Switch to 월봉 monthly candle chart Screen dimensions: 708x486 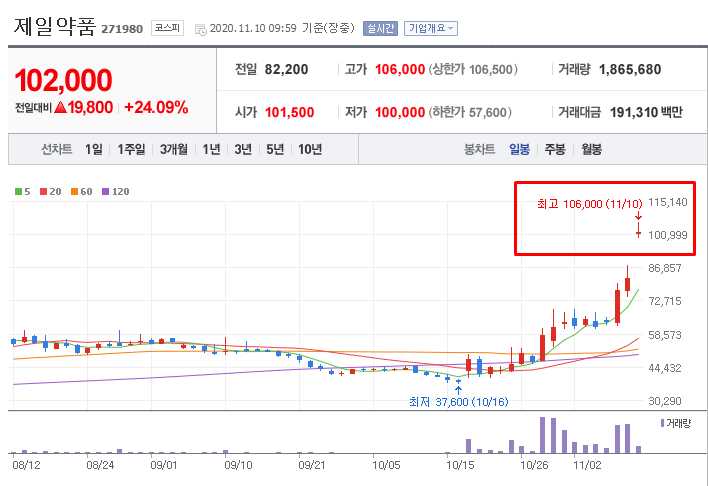tap(592, 149)
